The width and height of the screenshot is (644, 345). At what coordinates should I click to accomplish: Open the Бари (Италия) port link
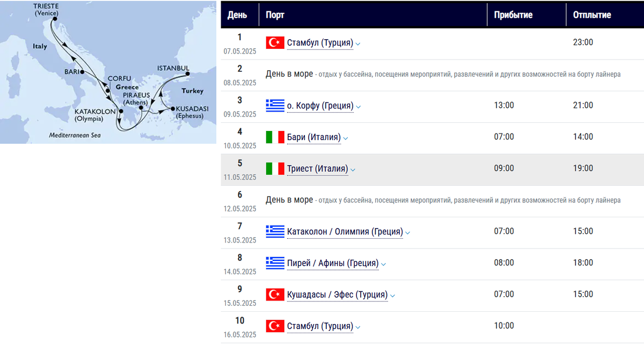[314, 137]
